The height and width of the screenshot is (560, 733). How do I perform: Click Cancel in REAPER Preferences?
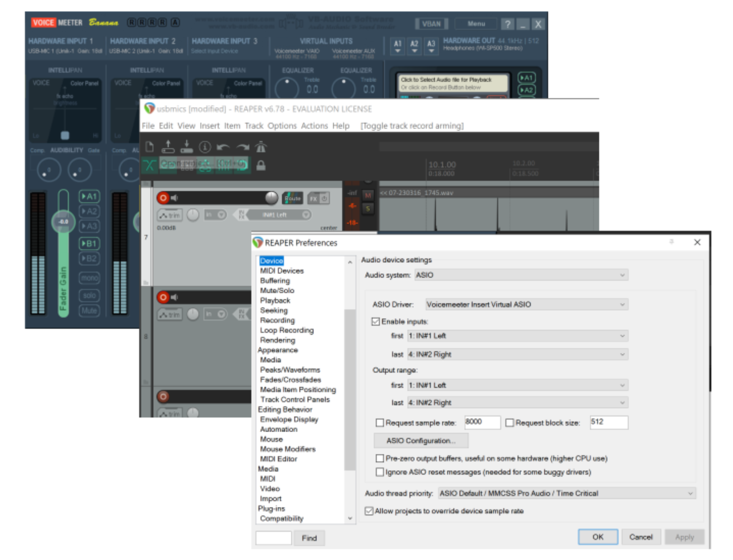[641, 537]
